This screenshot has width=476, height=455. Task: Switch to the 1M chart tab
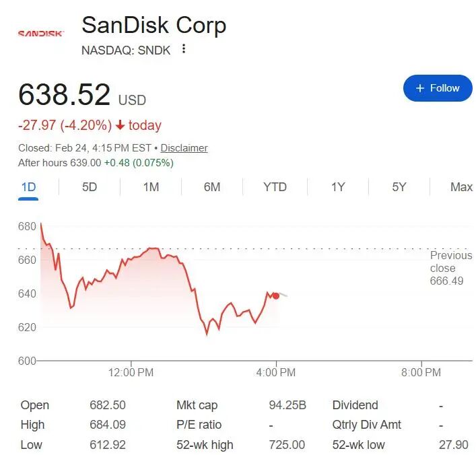click(x=151, y=187)
